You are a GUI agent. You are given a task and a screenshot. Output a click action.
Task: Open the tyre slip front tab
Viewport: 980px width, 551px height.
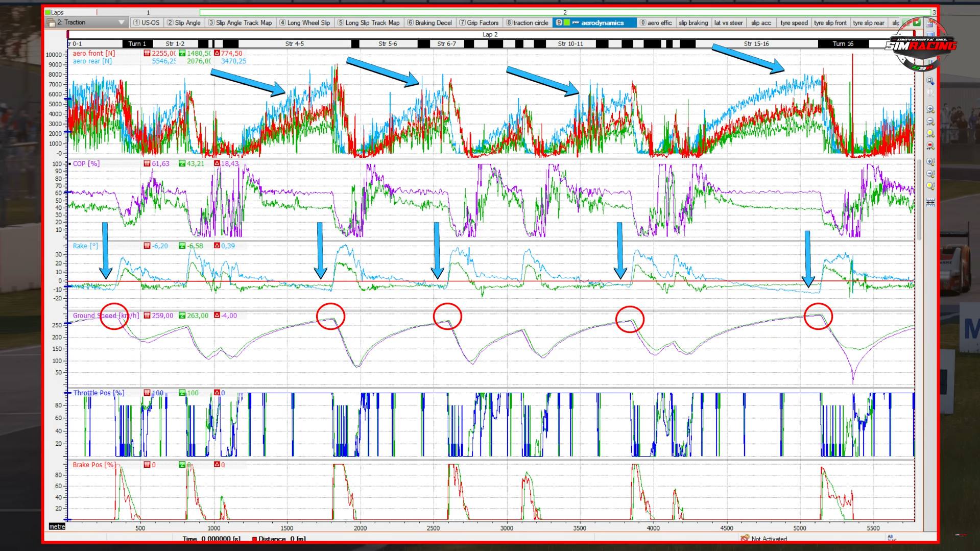[x=830, y=23]
